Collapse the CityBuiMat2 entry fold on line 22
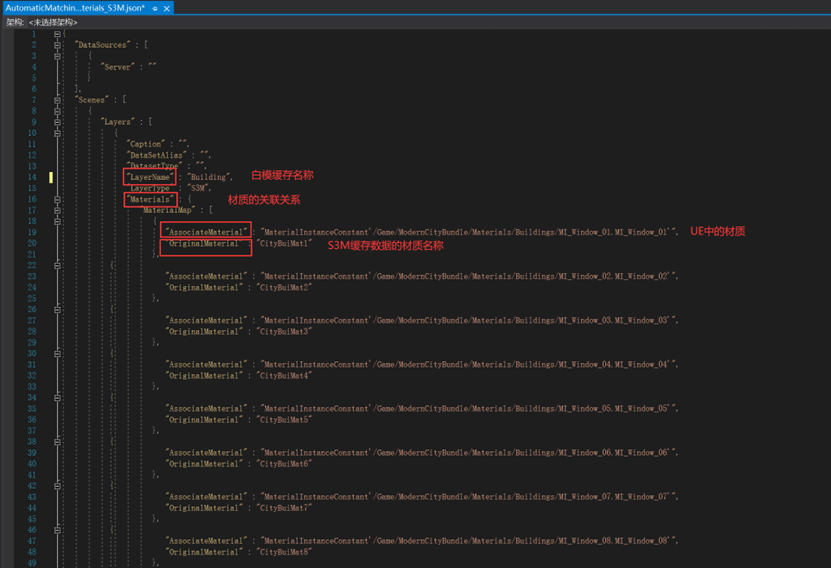Image resolution: width=831 pixels, height=568 pixels. pyautogui.click(x=57, y=265)
